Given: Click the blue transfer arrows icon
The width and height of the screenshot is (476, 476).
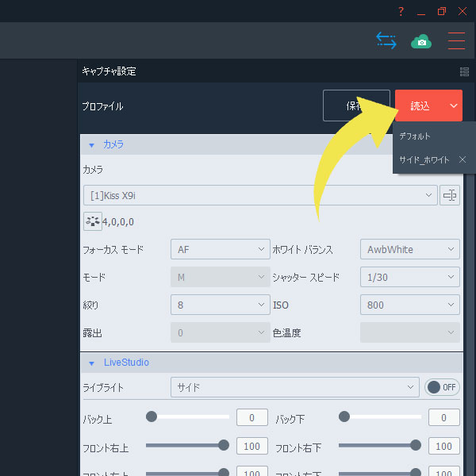Looking at the screenshot, I should coord(386,40).
